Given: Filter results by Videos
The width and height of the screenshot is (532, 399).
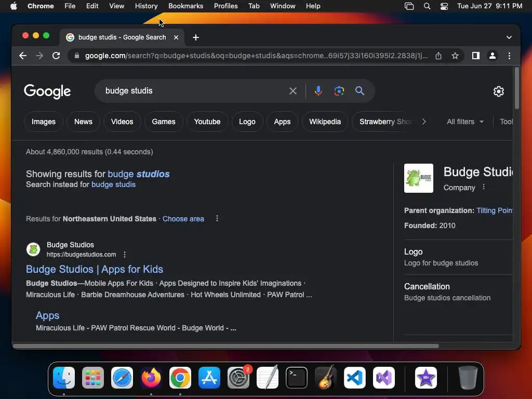Looking at the screenshot, I should click(122, 122).
